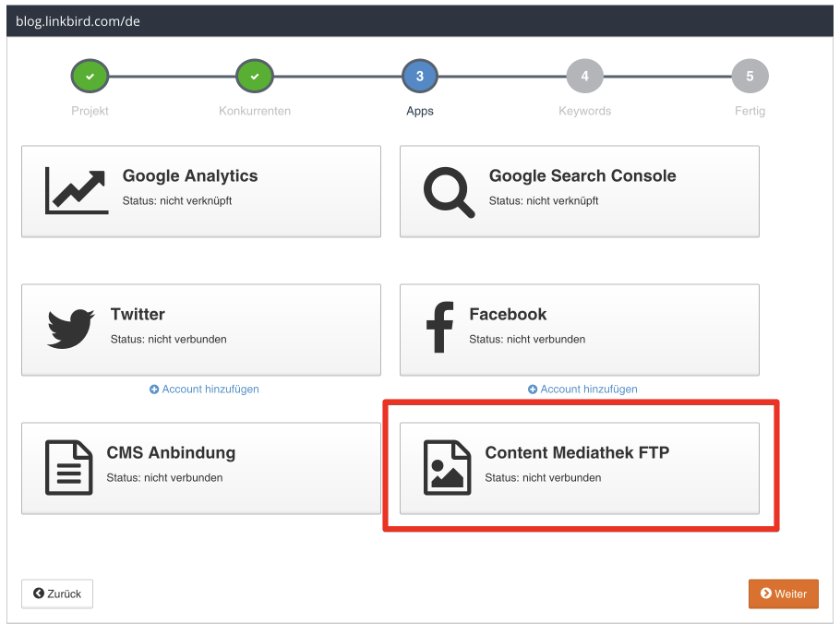
Task: Add account link under Twitter card
Action: tap(204, 389)
